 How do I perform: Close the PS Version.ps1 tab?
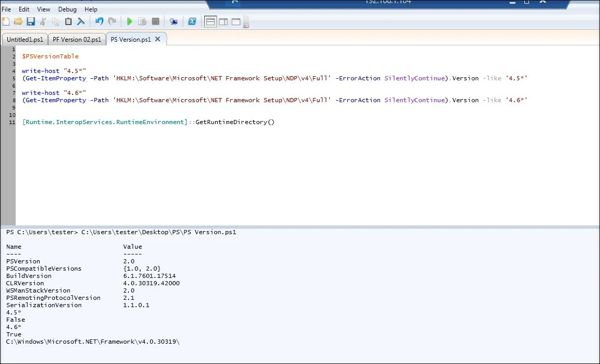[158, 39]
